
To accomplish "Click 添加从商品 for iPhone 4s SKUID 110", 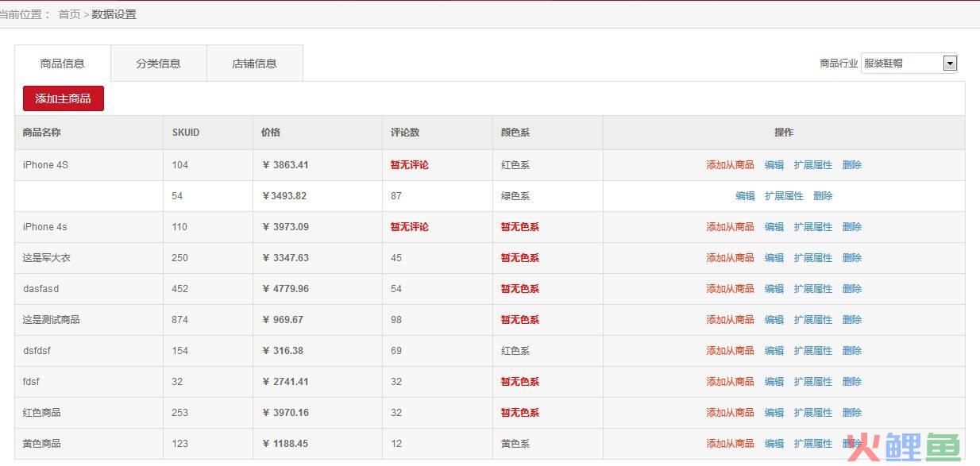I will coord(730,227).
